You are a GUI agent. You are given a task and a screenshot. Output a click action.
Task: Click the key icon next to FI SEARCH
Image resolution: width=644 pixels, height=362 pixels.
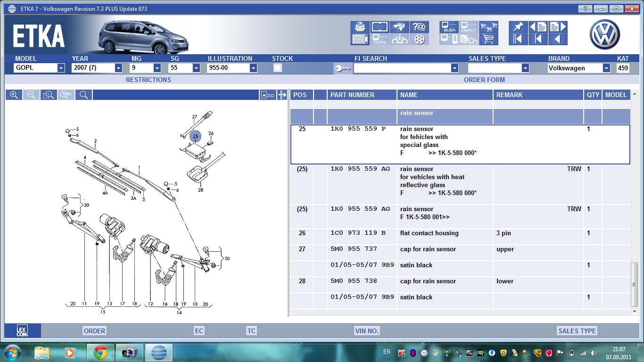pyautogui.click(x=343, y=68)
